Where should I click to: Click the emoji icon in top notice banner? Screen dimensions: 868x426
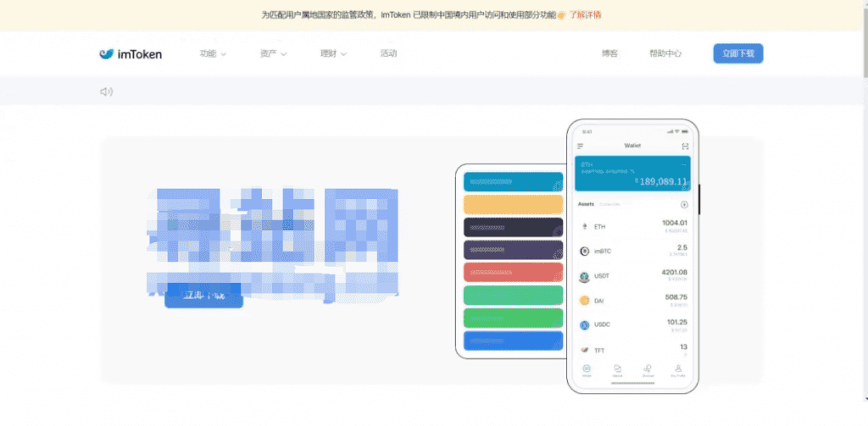pos(561,15)
